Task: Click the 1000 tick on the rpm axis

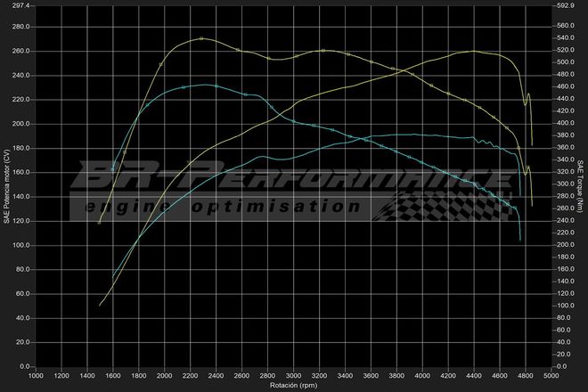Action: 36,376
